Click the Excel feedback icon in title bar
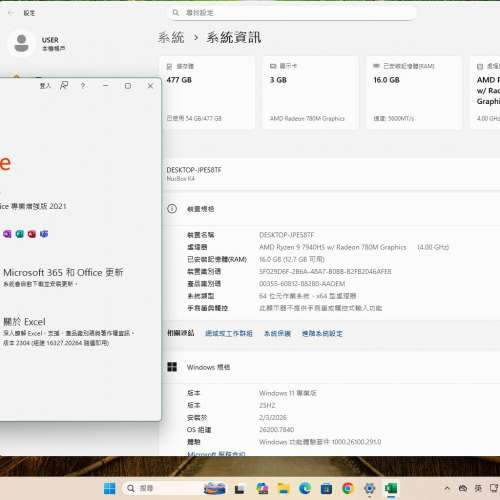The width and height of the screenshot is (500, 500). click(x=64, y=86)
